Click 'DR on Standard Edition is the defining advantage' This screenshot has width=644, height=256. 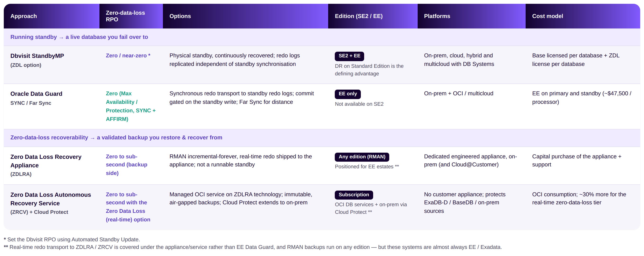(x=369, y=70)
